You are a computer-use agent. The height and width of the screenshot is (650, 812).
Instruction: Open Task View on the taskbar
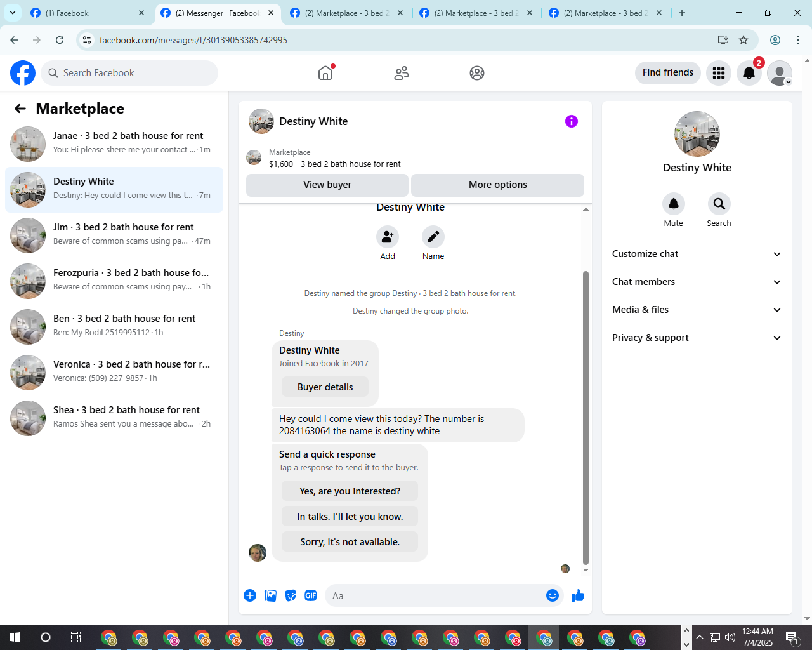coord(76,637)
